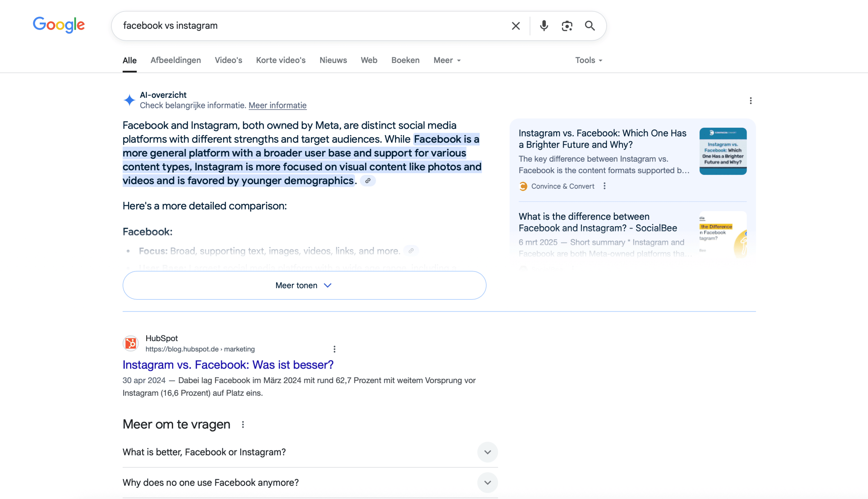Open AI overview three-dot options menu

(x=750, y=100)
